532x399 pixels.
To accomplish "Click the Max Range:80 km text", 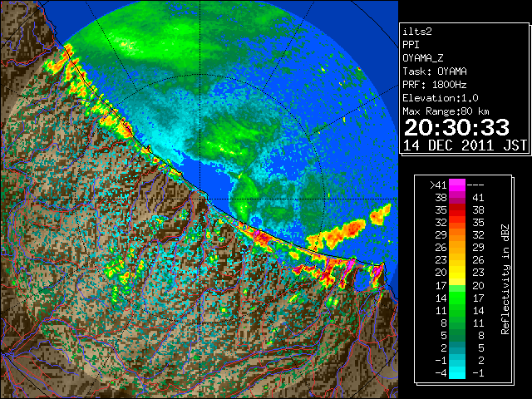I will tap(446, 111).
